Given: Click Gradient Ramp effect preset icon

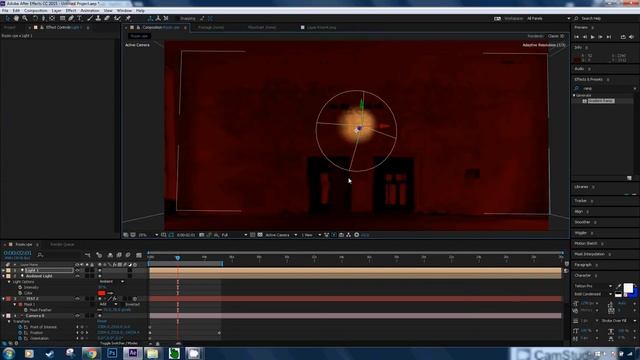Looking at the screenshot, I should tap(584, 101).
